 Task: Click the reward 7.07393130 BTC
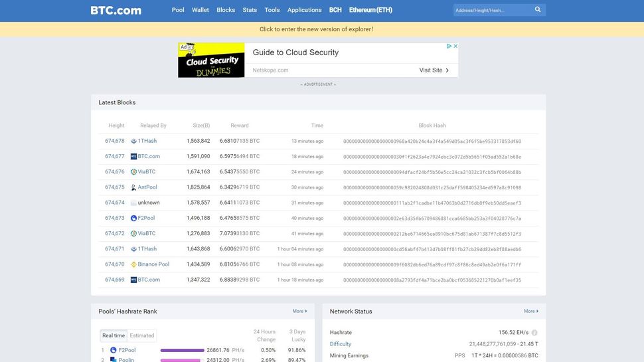[x=240, y=233]
